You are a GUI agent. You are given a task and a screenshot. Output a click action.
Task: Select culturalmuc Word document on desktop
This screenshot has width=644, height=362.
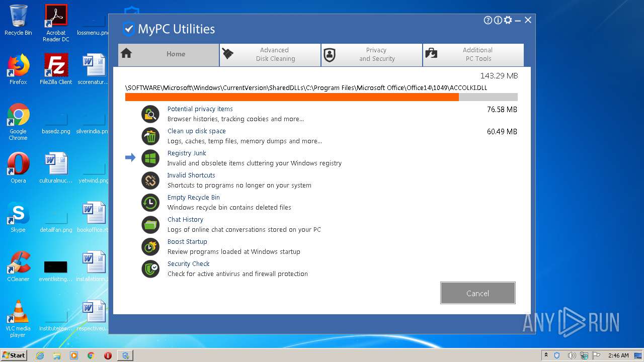[56, 168]
